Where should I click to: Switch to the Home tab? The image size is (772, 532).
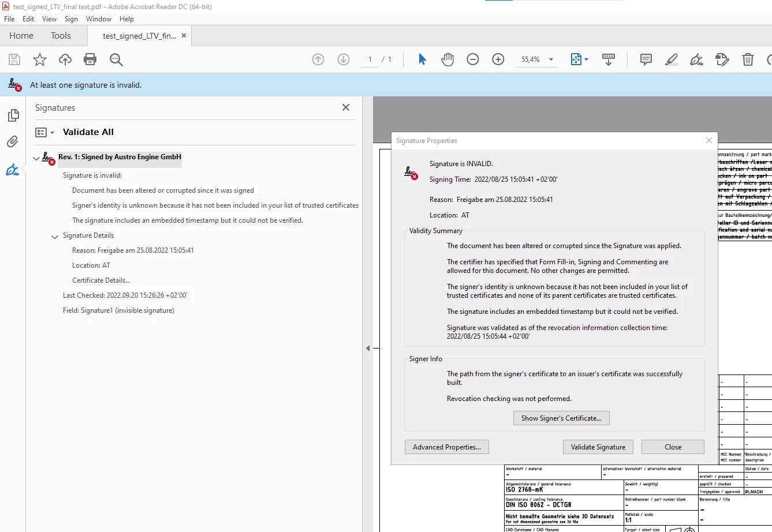[x=21, y=36]
